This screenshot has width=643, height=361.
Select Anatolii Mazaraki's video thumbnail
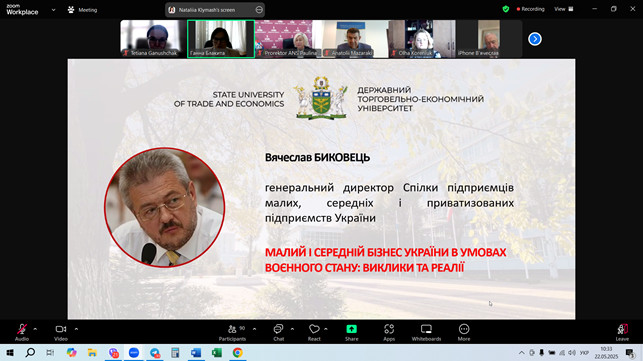pyautogui.click(x=356, y=39)
